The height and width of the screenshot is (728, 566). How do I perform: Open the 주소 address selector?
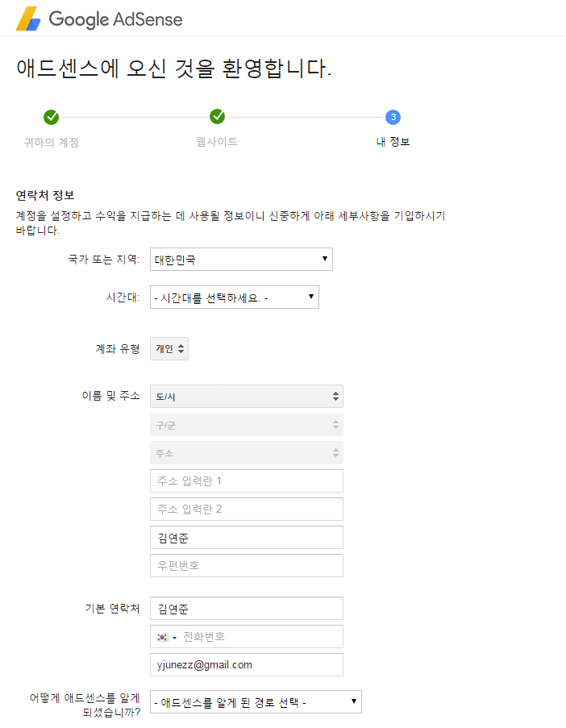pyautogui.click(x=247, y=452)
